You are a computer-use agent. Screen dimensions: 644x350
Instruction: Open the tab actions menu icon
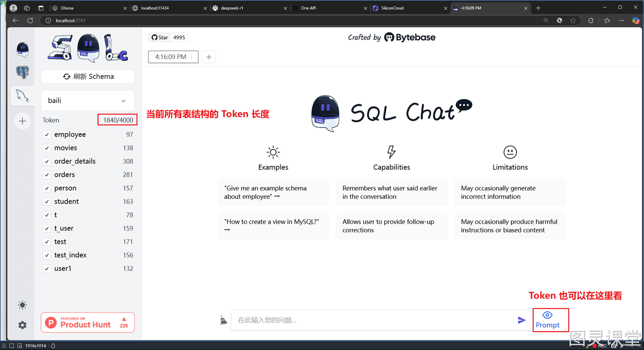[41, 8]
